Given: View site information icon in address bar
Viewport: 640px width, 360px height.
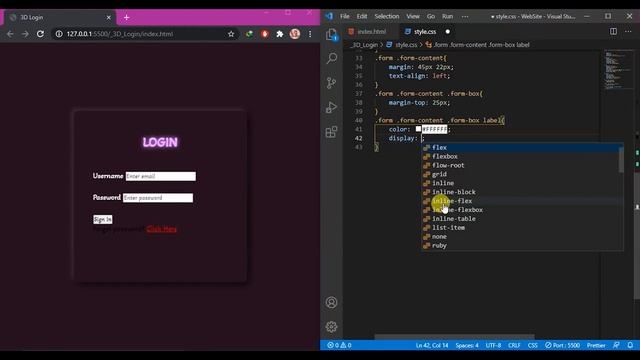Looking at the screenshot, I should (59, 34).
